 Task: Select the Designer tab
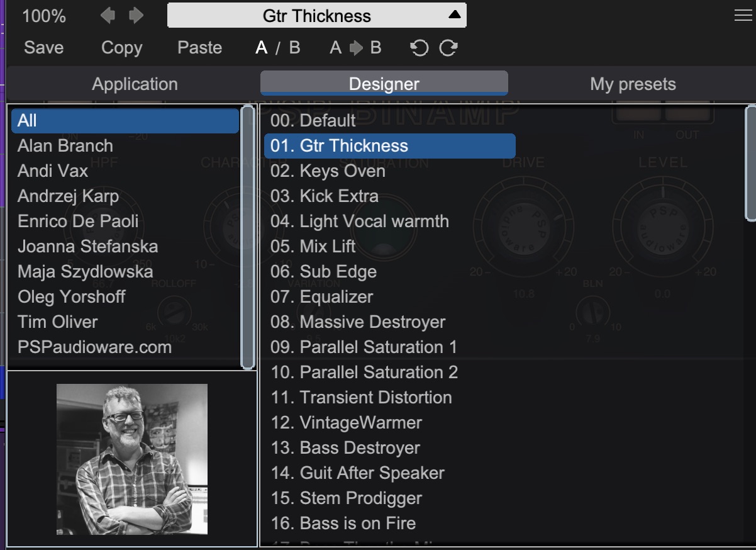(384, 84)
